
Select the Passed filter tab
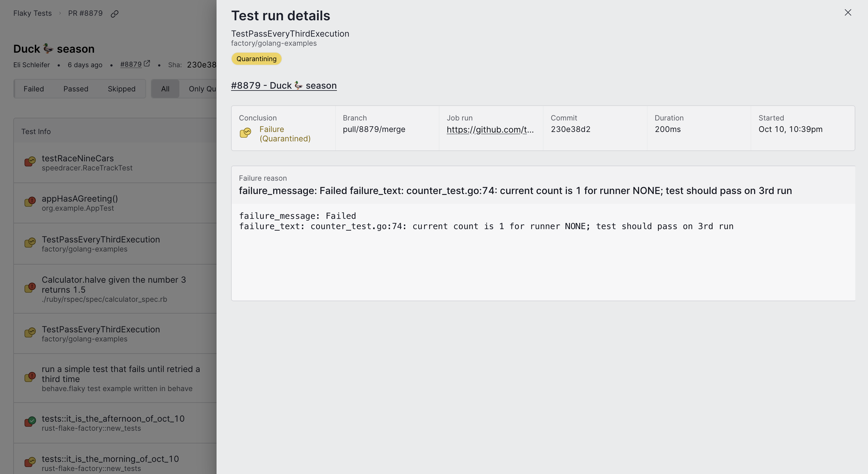76,89
